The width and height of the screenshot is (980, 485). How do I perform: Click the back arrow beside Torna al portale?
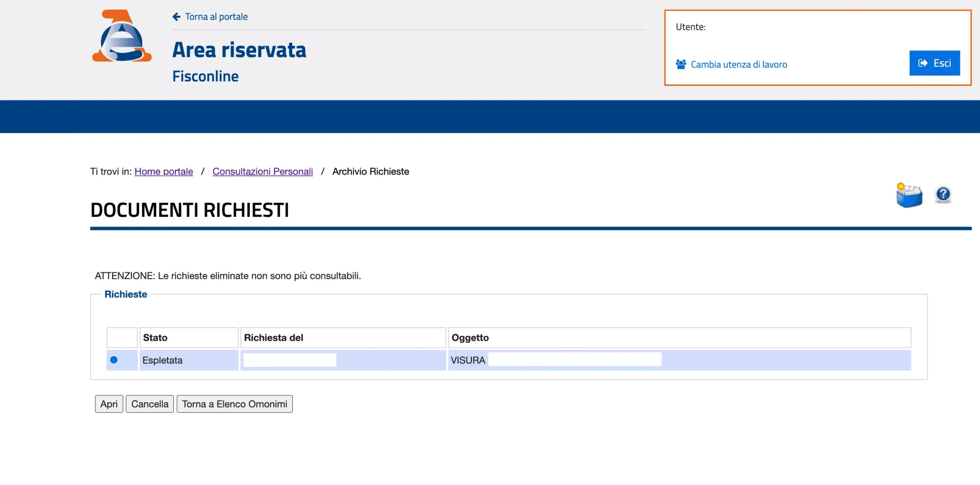tap(176, 16)
